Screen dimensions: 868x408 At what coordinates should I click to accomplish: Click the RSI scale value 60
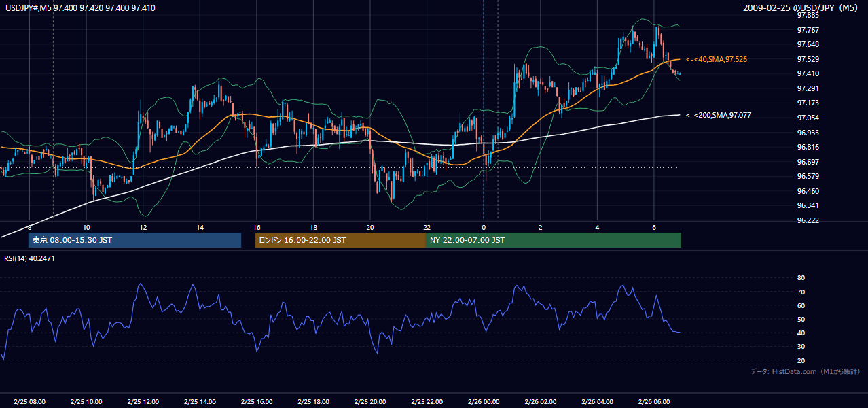pos(801,305)
